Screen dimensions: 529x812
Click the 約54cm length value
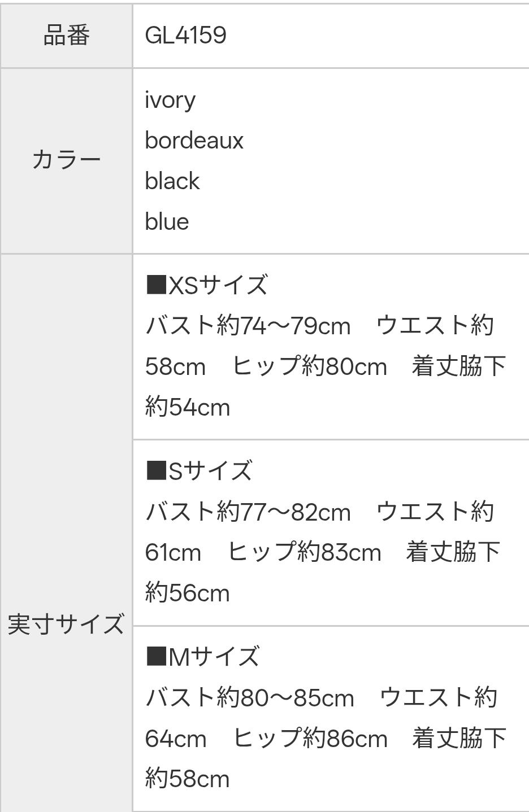click(187, 407)
